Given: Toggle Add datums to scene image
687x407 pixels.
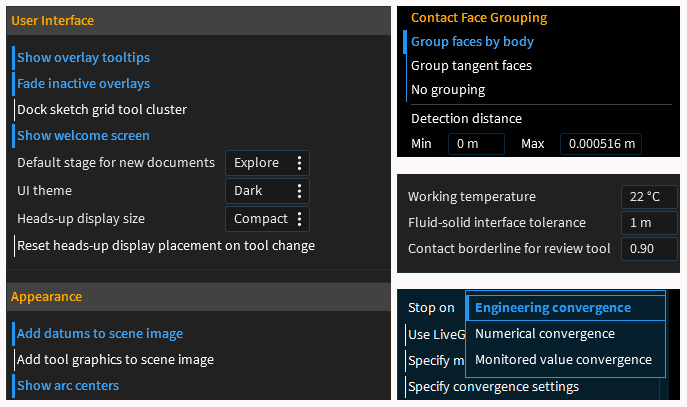Looking at the screenshot, I should [x=99, y=333].
